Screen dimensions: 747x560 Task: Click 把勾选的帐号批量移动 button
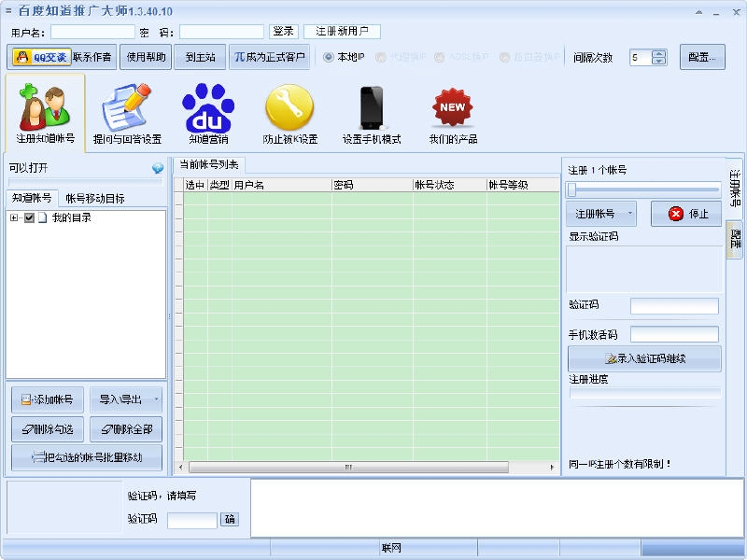pyautogui.click(x=87, y=457)
